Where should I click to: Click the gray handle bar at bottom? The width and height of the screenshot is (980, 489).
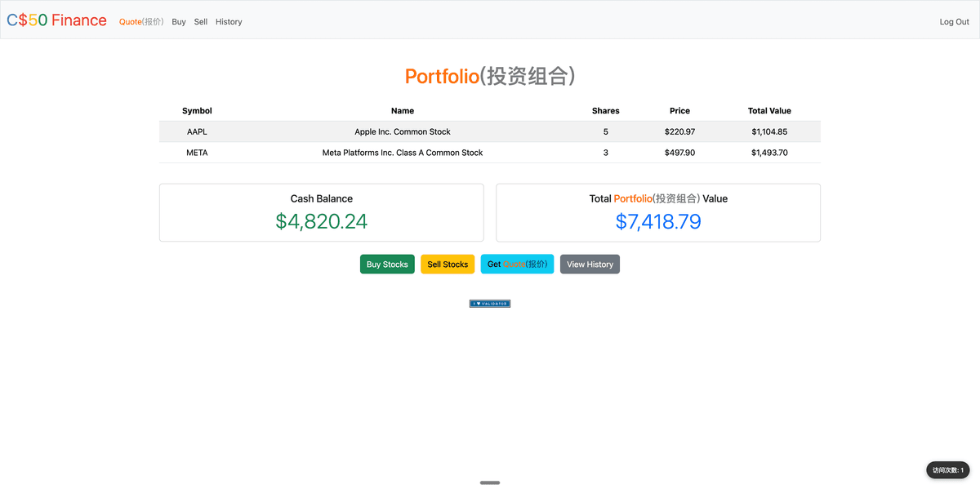(x=490, y=482)
